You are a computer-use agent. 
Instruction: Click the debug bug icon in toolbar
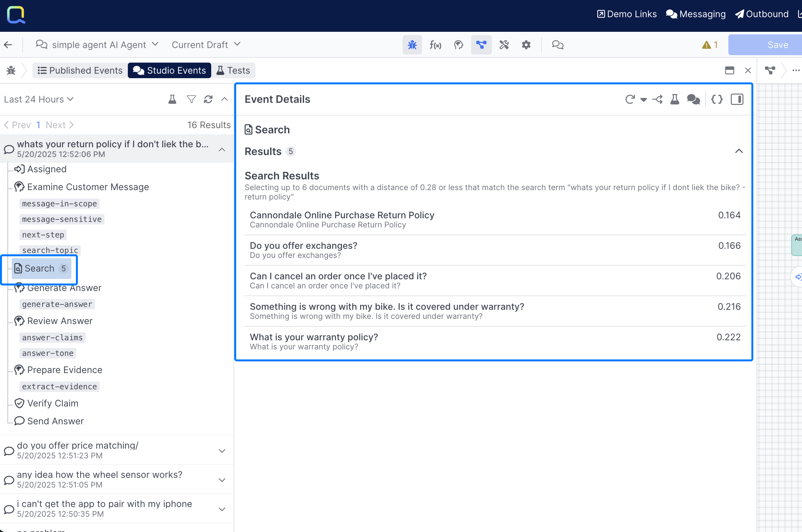point(412,45)
